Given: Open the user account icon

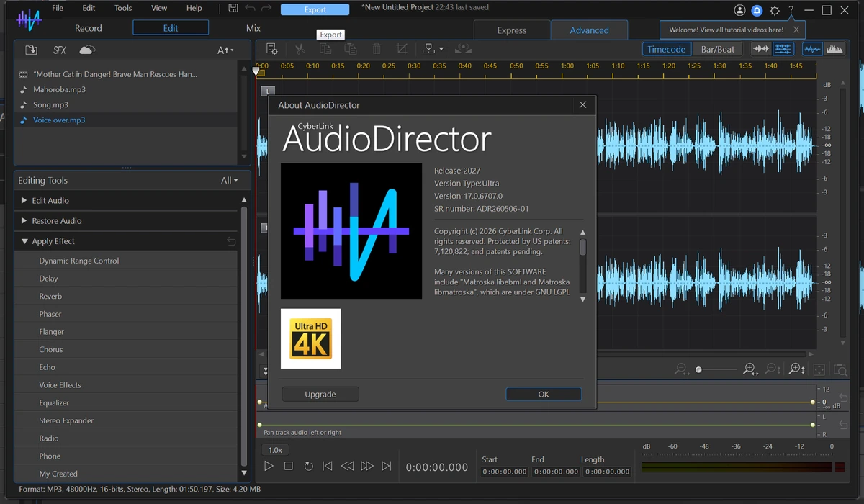Looking at the screenshot, I should [x=739, y=10].
